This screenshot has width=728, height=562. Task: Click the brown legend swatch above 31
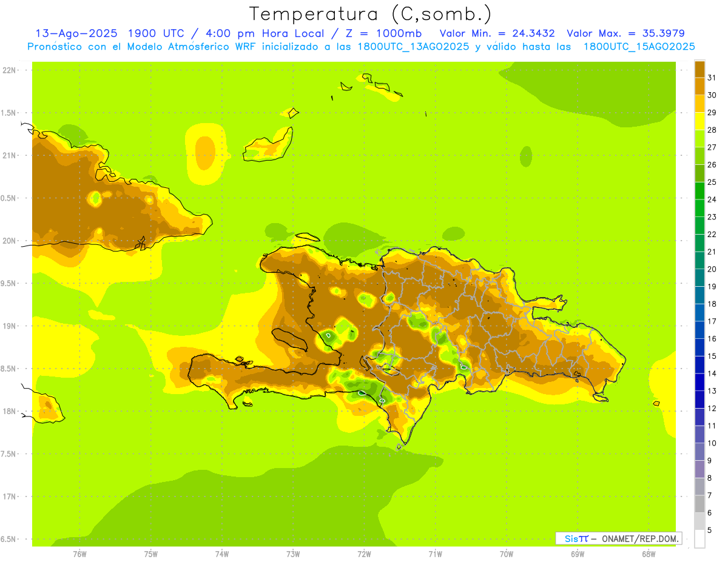pyautogui.click(x=699, y=69)
